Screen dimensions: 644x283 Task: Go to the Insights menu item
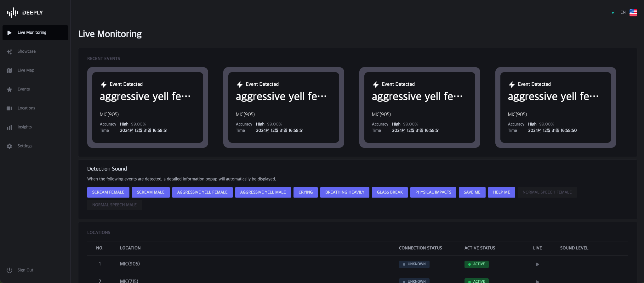coord(25,127)
